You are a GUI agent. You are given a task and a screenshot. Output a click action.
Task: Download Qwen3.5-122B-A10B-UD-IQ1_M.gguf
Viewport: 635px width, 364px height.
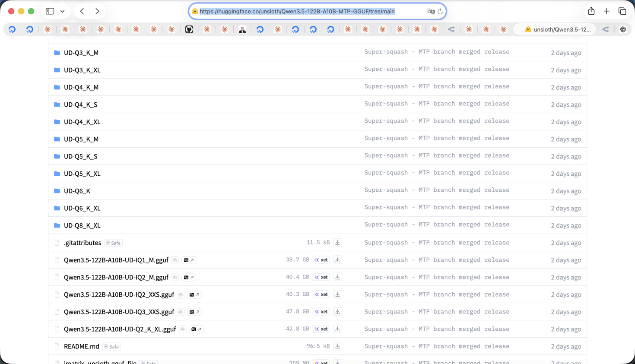coord(337,260)
